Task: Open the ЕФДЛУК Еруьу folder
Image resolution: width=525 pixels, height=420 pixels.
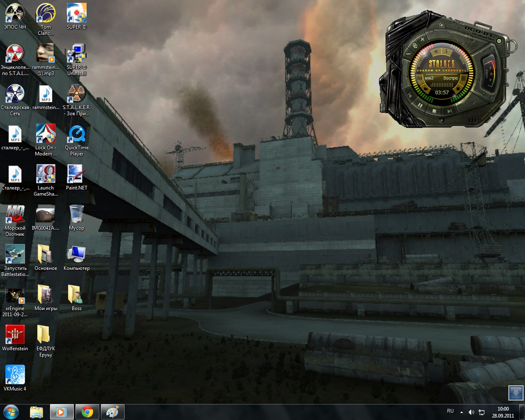Action: [46, 341]
